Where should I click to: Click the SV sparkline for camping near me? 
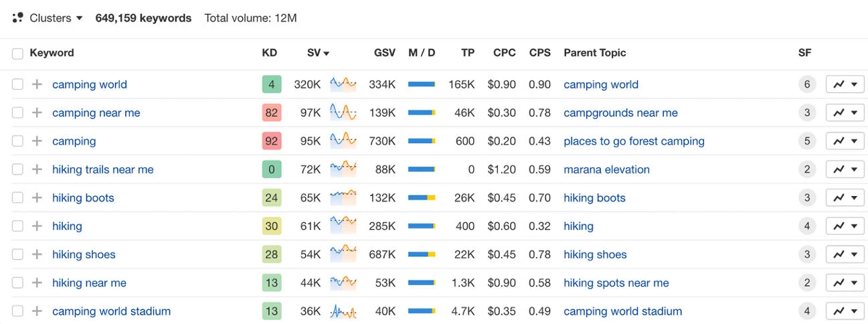[x=343, y=112]
